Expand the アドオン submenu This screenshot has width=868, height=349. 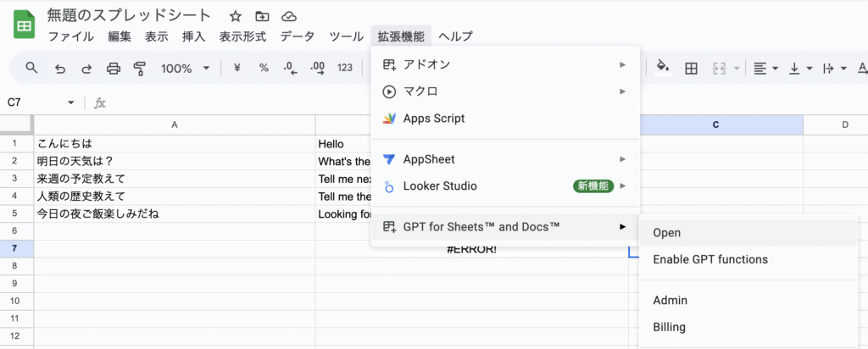(x=505, y=64)
